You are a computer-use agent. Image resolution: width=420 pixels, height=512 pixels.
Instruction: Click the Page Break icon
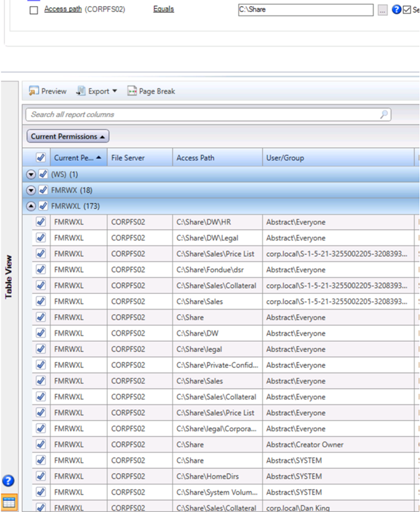click(132, 91)
